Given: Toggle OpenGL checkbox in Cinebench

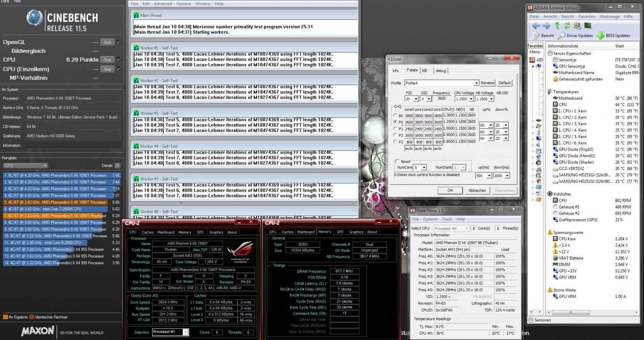Looking at the screenshot, I should tap(119, 42).
